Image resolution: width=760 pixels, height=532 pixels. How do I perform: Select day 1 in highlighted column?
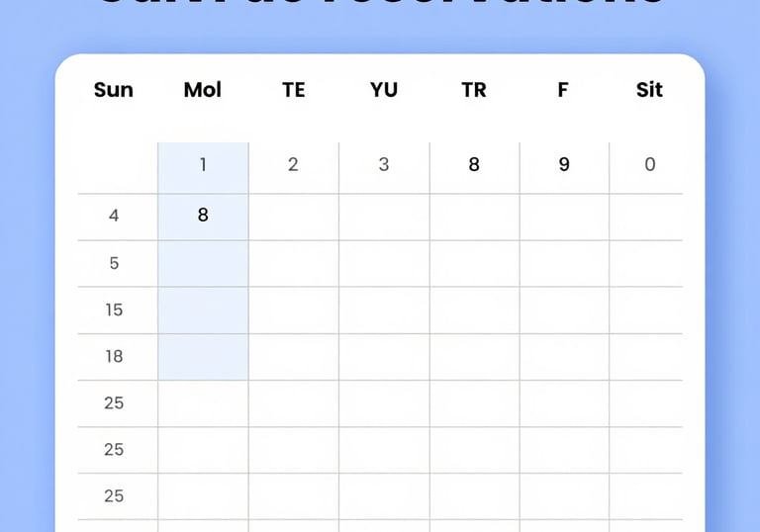tap(203, 164)
